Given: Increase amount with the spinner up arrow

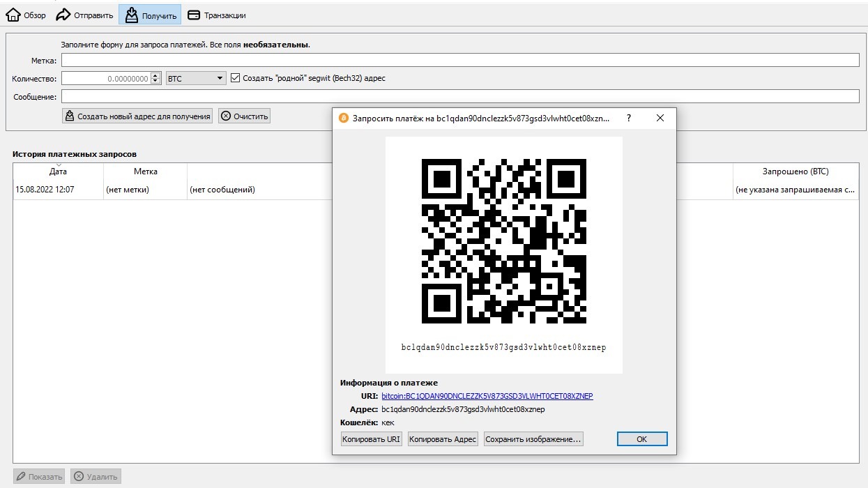Looking at the screenshot, I should tap(156, 75).
